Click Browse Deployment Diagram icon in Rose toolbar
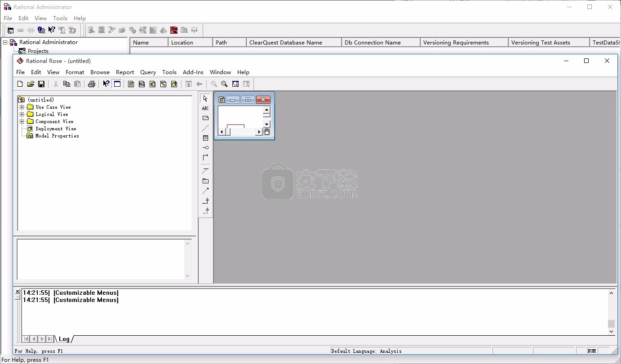The image size is (621, 364). pos(174,84)
